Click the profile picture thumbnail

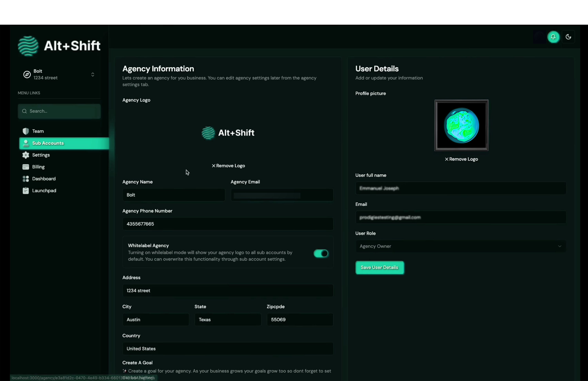(x=461, y=125)
